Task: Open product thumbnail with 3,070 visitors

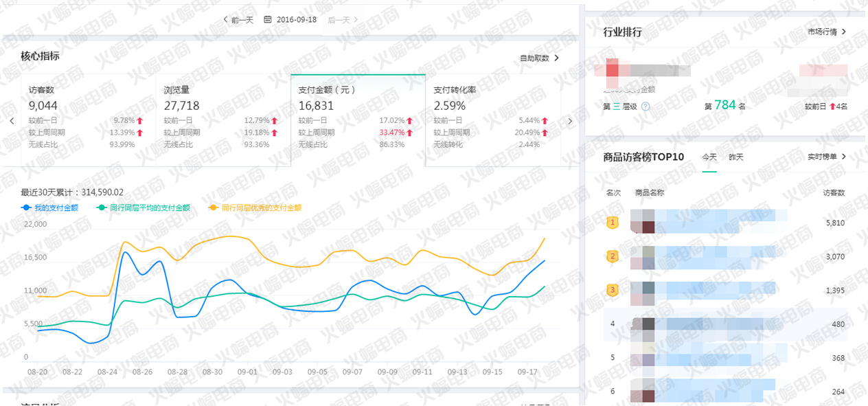Action: [x=643, y=257]
